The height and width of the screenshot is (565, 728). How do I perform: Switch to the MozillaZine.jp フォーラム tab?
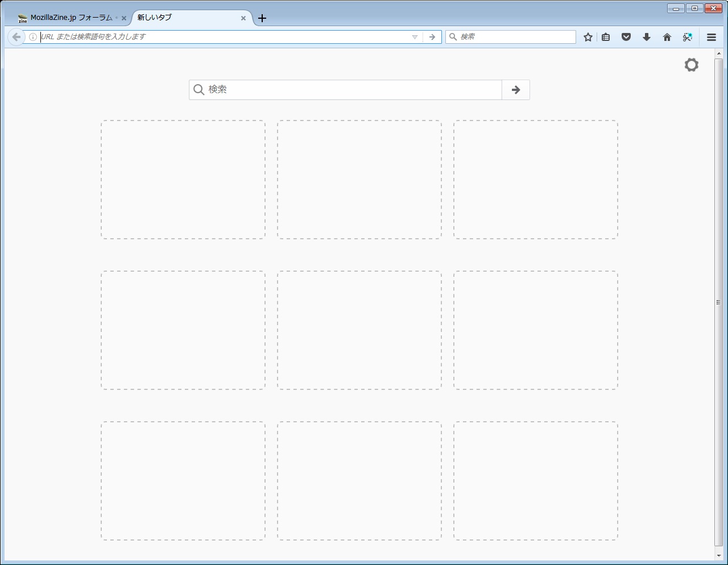68,18
